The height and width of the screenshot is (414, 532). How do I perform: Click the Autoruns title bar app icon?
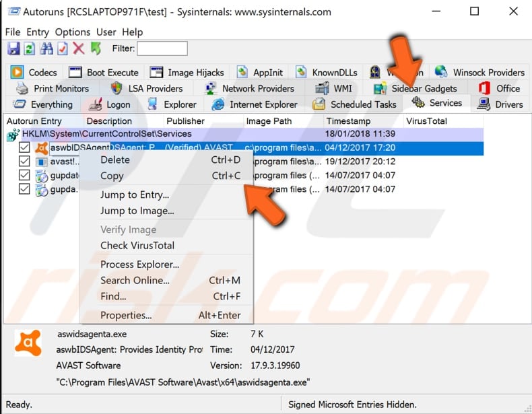[14, 11]
